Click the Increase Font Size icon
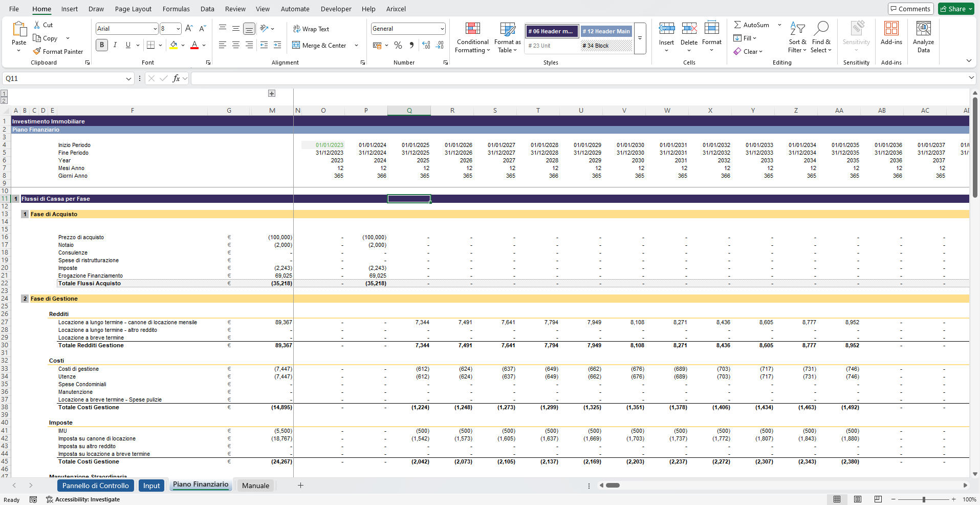 [x=189, y=29]
